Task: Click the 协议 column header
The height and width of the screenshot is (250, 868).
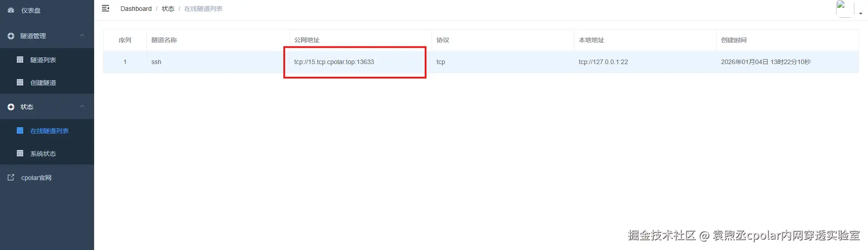Action: [x=443, y=40]
